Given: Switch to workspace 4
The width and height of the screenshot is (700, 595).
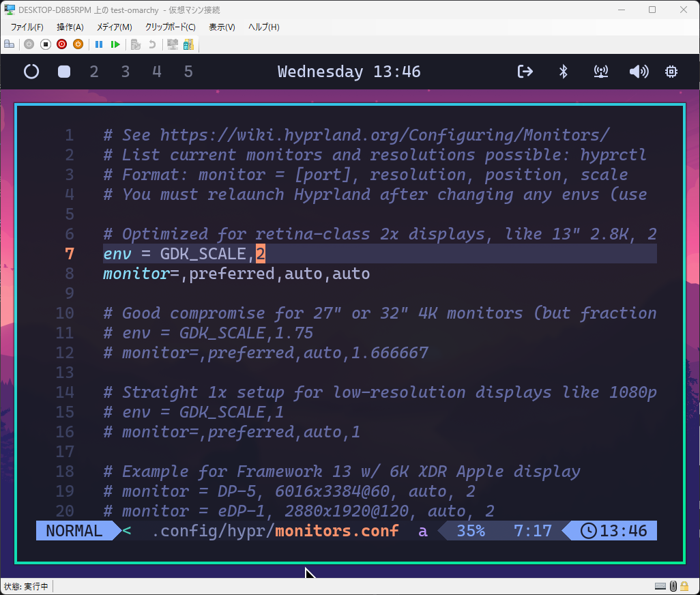Looking at the screenshot, I should coord(157,72).
